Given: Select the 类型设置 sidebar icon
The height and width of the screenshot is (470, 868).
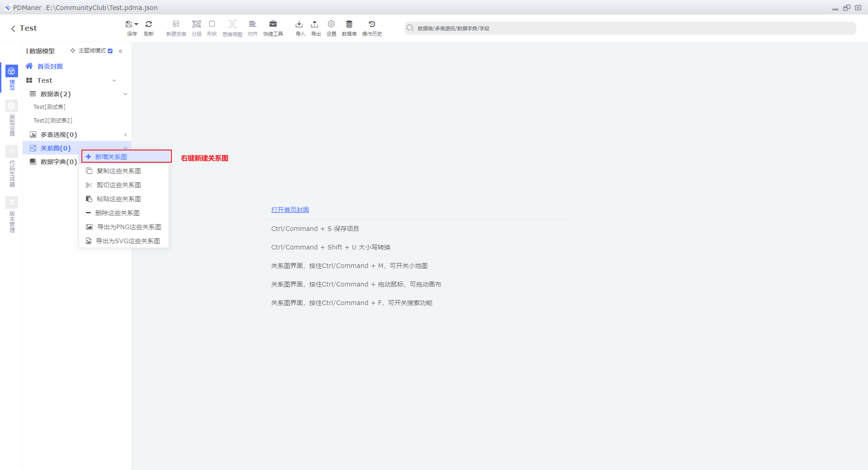Looking at the screenshot, I should (x=12, y=106).
